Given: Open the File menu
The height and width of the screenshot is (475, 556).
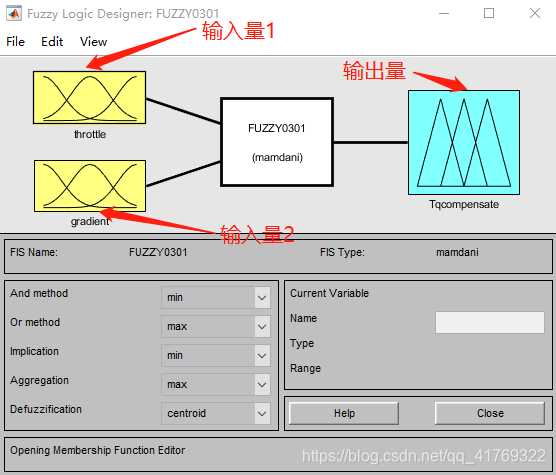Looking at the screenshot, I should click(x=16, y=42).
